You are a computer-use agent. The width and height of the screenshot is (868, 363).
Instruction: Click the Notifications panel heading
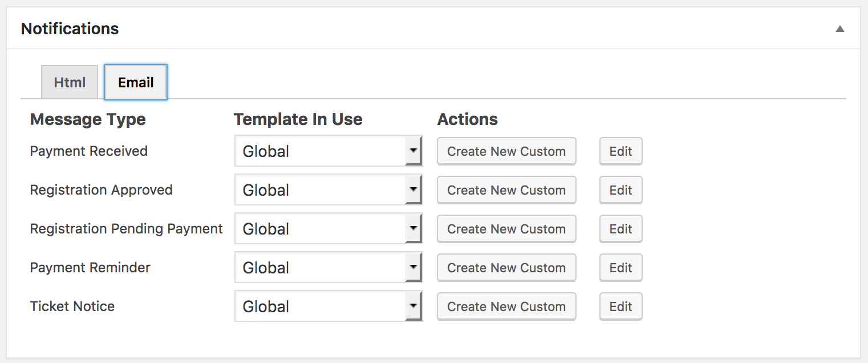pyautogui.click(x=70, y=29)
